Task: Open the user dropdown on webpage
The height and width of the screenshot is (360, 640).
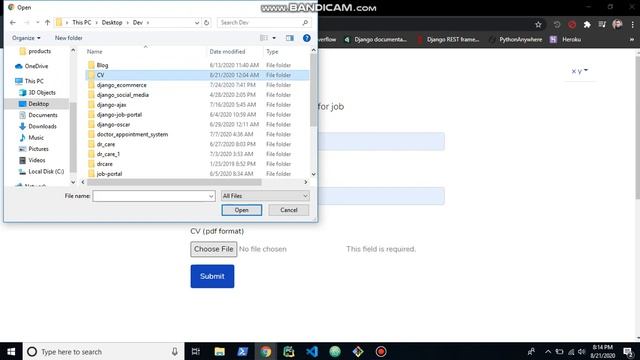Action: (580, 71)
